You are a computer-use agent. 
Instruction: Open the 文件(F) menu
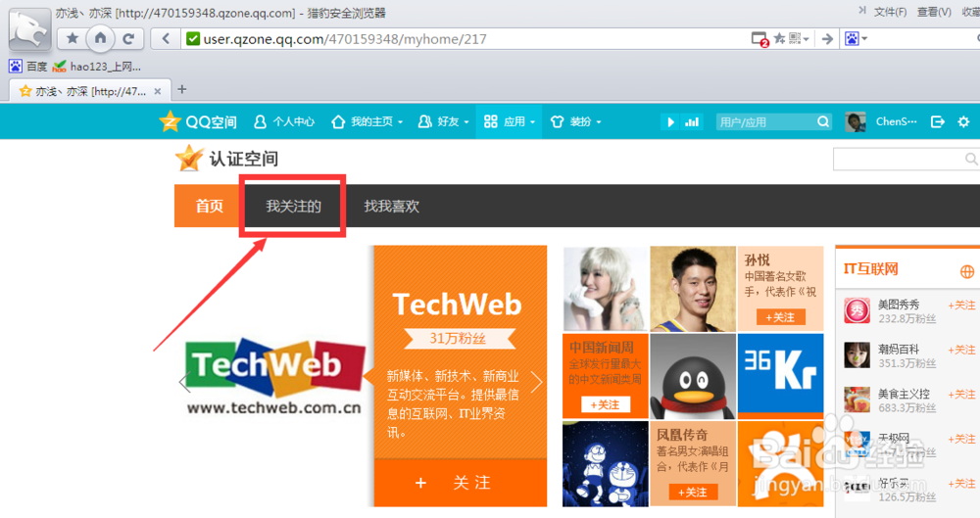coord(890,12)
